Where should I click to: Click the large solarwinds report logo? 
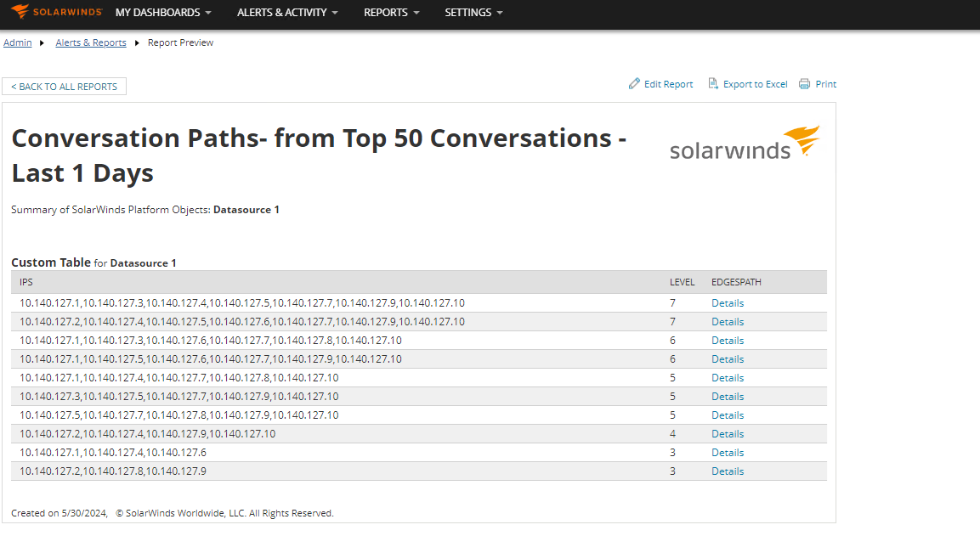[x=745, y=143]
